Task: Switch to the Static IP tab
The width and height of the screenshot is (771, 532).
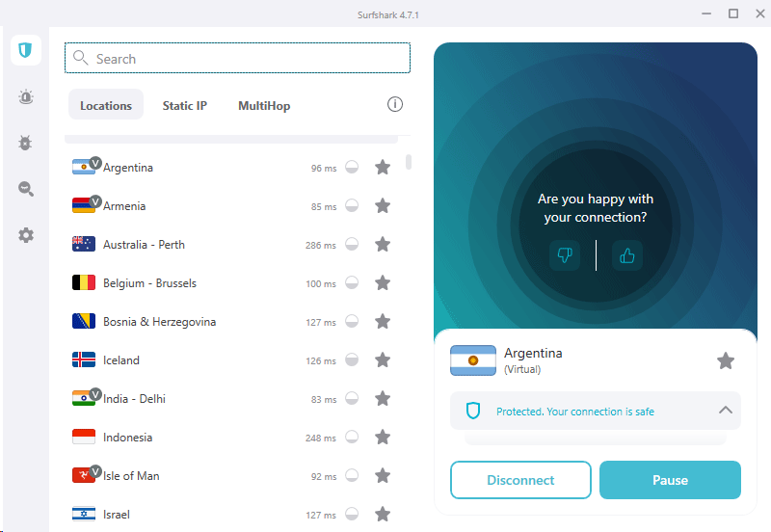Action: 185,106
